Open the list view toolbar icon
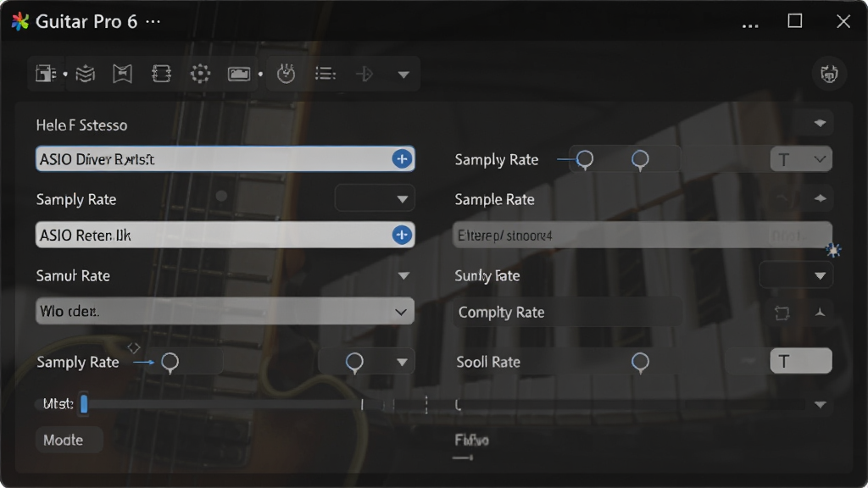 click(x=325, y=74)
